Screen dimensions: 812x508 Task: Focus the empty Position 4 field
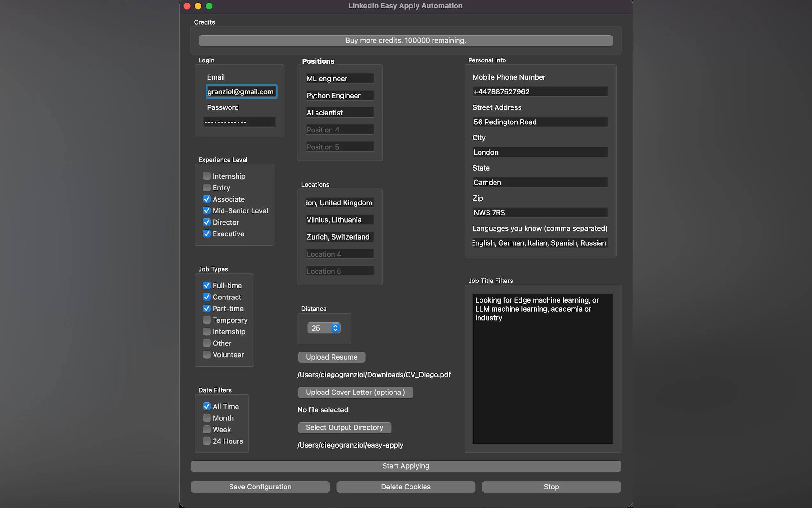[x=340, y=130]
